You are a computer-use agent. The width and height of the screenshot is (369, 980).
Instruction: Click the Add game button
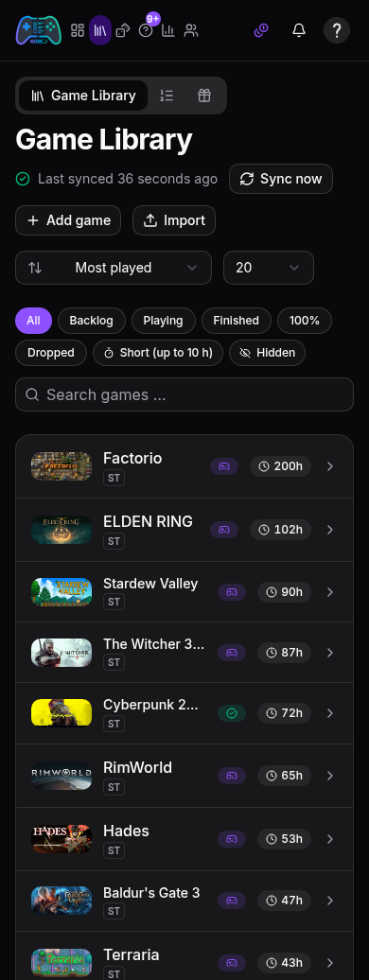coord(68,220)
